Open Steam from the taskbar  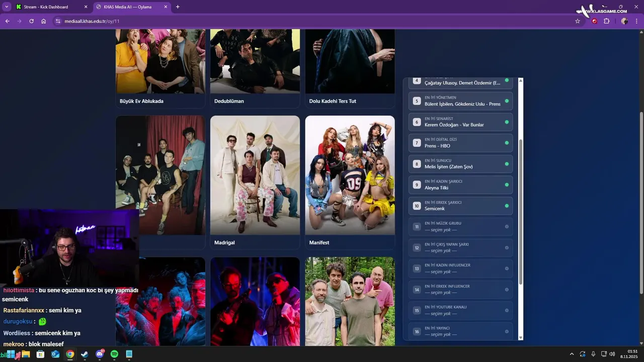point(85,354)
